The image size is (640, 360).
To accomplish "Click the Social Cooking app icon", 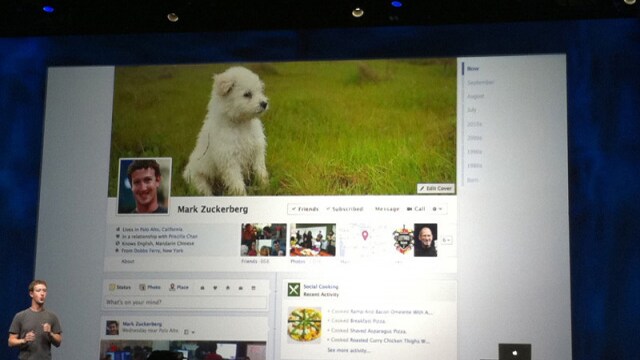I will click(294, 290).
